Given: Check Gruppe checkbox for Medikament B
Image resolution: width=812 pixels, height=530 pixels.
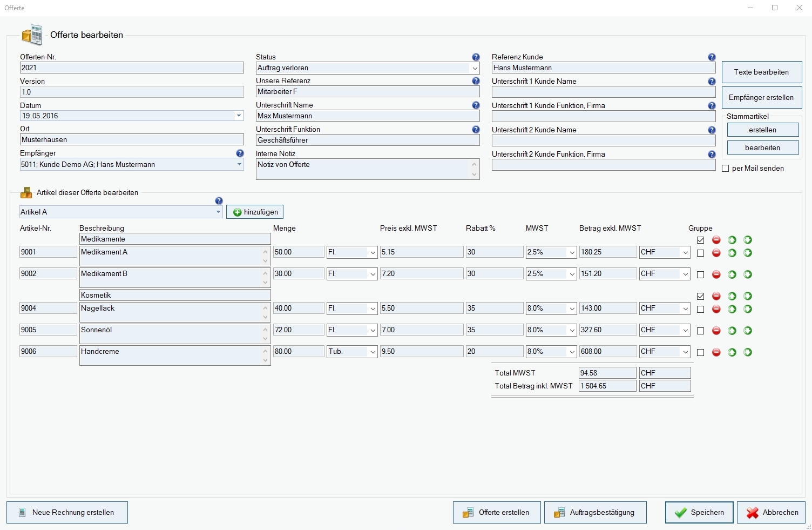Looking at the screenshot, I should (700, 275).
